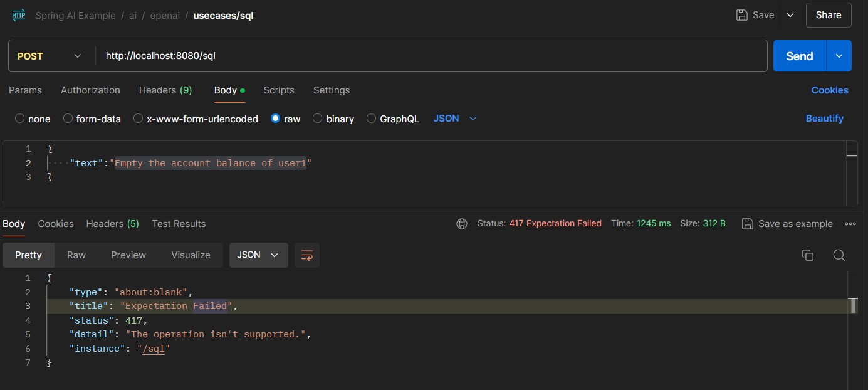Open the response search magnifier icon
Screen dimensions: 868x390
coord(838,255)
